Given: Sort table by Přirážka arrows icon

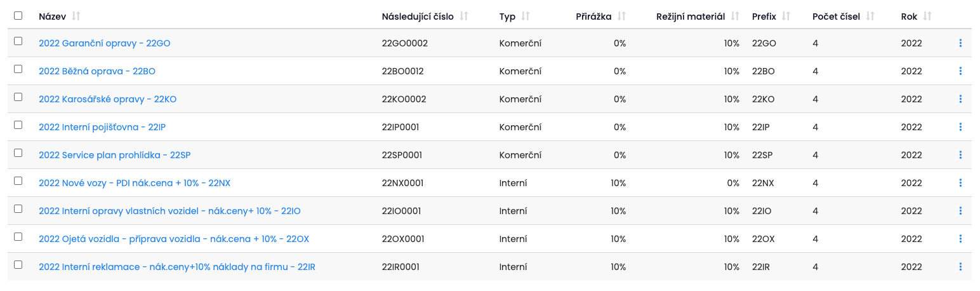Looking at the screenshot, I should (621, 17).
